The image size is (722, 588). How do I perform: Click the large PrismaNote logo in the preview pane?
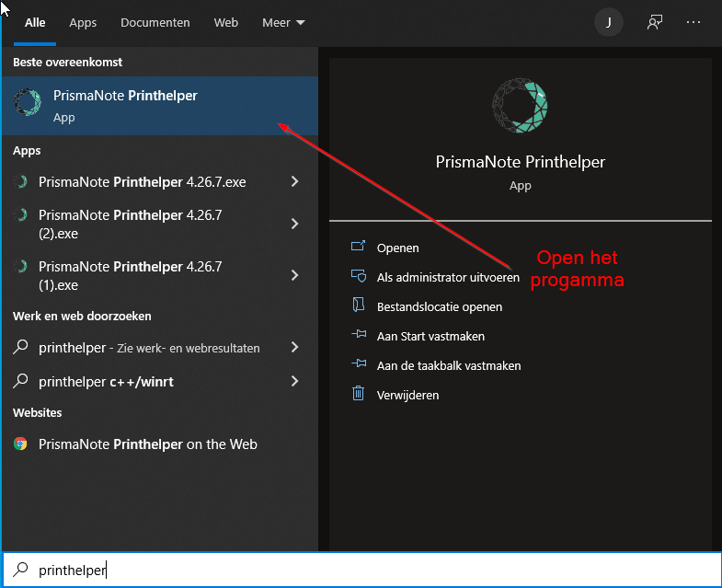tap(520, 106)
